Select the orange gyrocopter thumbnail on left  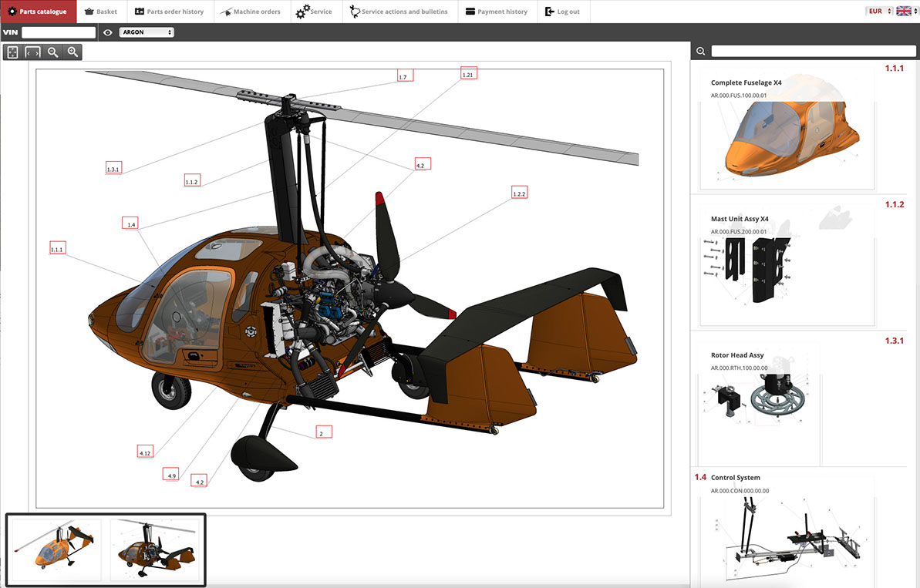point(56,550)
